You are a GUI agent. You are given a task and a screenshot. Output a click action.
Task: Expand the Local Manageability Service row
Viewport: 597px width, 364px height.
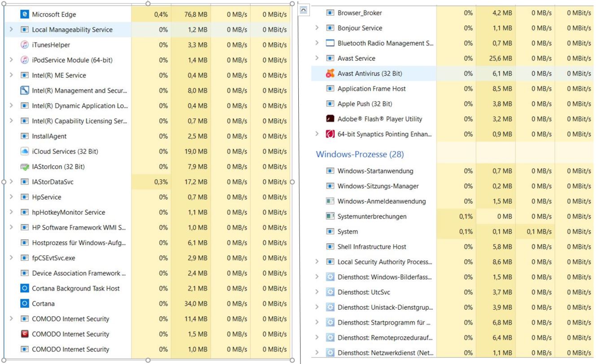pyautogui.click(x=11, y=30)
